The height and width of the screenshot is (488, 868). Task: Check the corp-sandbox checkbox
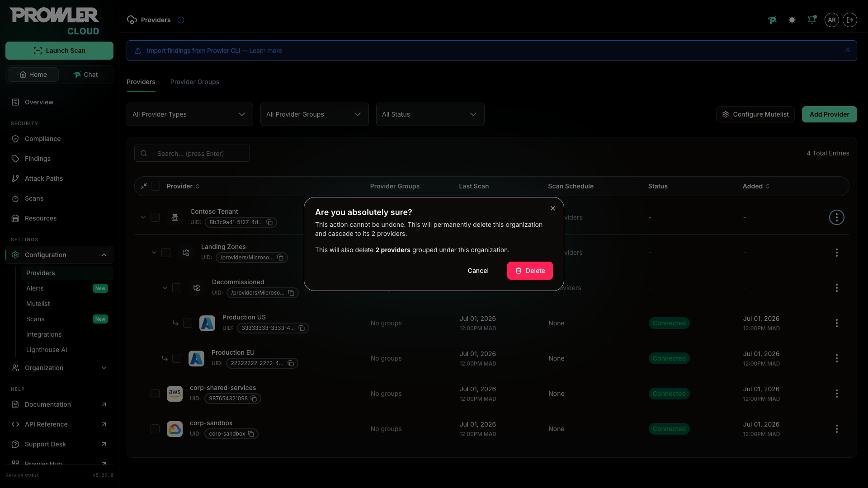(x=155, y=429)
